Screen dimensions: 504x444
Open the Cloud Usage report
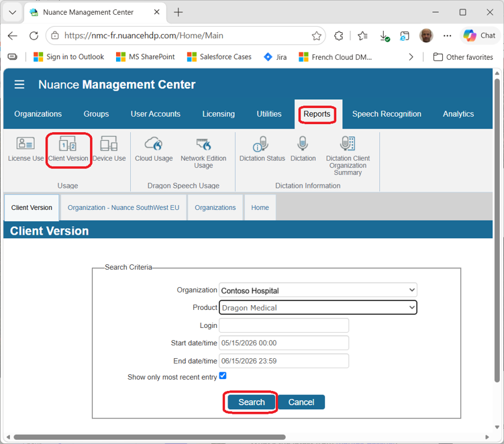[154, 149]
